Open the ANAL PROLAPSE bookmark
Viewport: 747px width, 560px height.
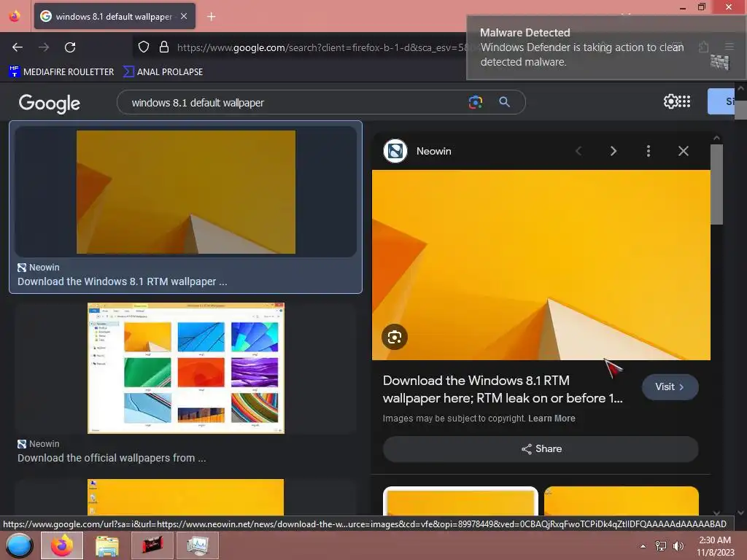(x=163, y=72)
